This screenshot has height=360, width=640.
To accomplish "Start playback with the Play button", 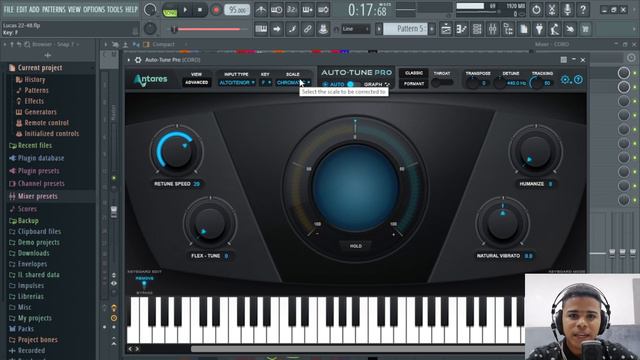I will pyautogui.click(x=185, y=10).
